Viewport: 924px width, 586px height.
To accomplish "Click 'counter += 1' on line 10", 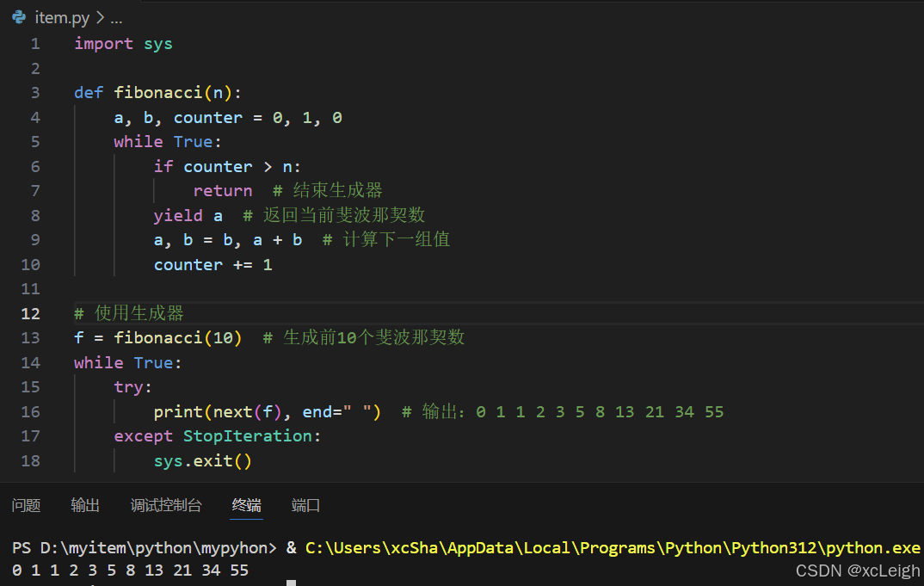I will click(213, 265).
